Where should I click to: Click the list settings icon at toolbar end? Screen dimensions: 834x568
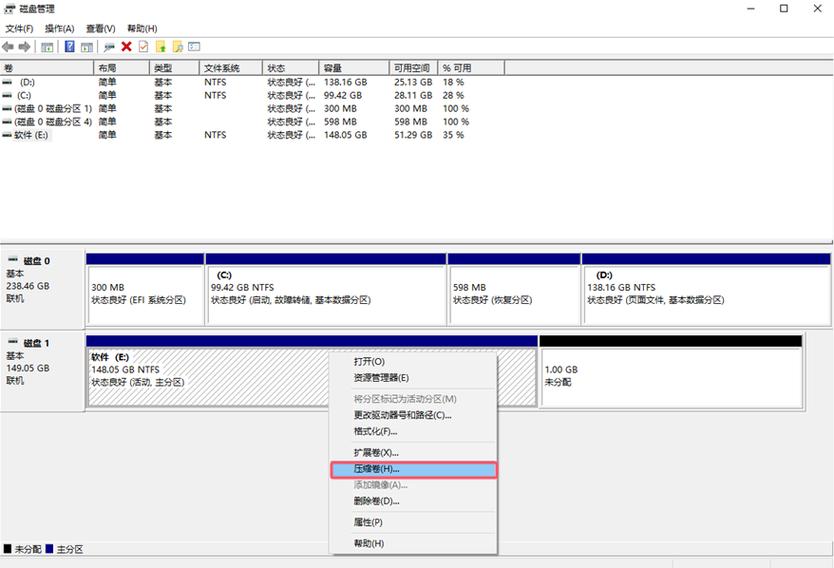coord(194,47)
